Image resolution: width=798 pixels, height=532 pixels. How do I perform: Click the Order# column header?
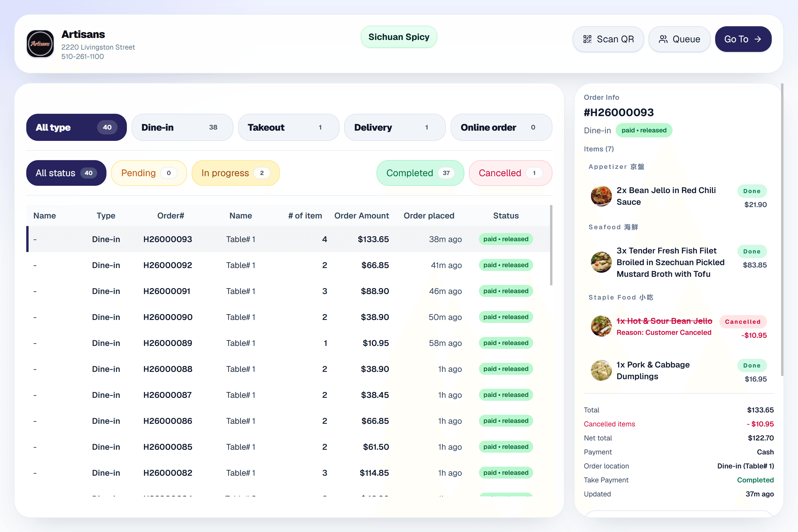pyautogui.click(x=171, y=216)
